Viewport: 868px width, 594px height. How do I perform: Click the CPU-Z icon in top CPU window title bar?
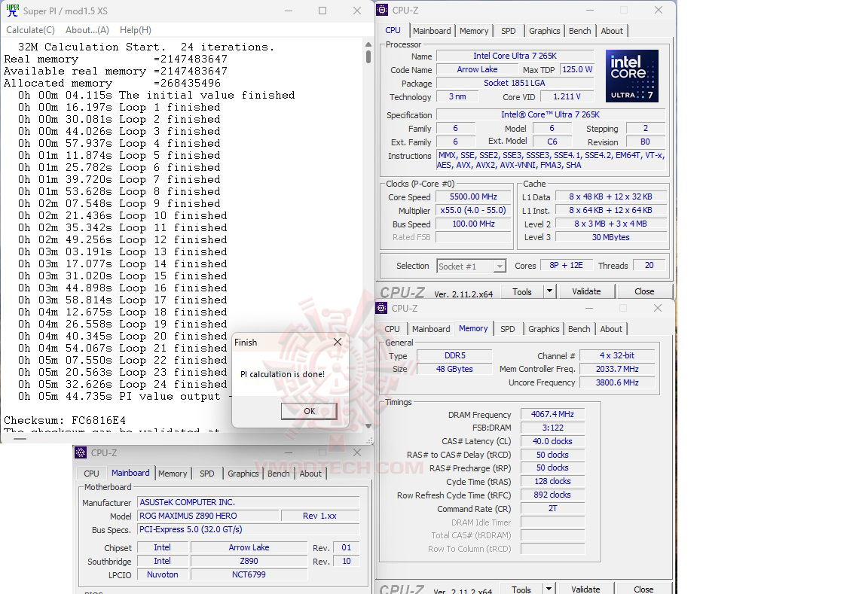(382, 10)
